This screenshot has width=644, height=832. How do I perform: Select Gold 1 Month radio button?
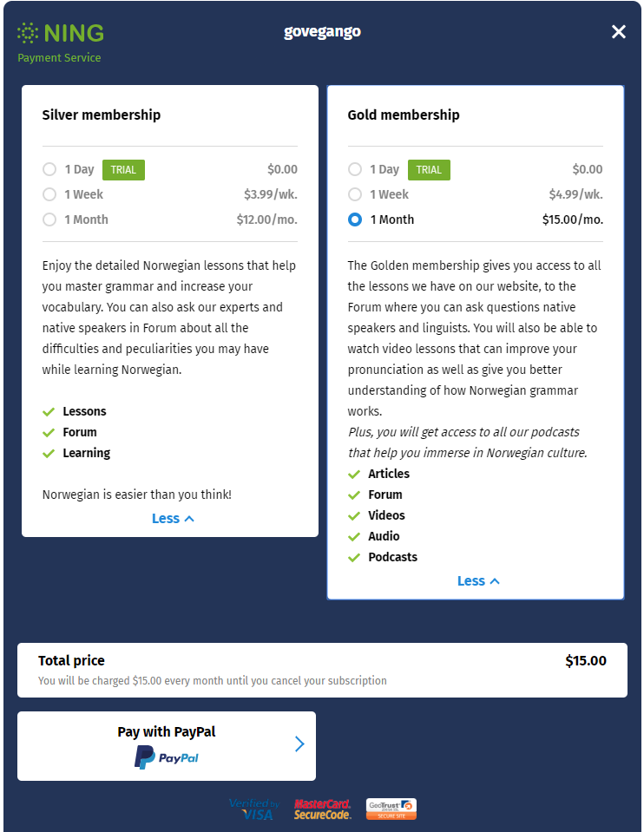point(355,219)
